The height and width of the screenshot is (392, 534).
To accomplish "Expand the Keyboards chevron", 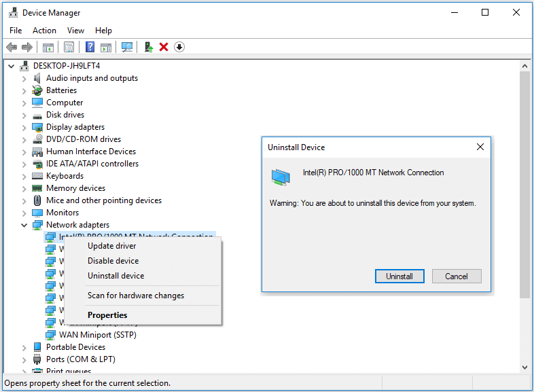I will 24,177.
